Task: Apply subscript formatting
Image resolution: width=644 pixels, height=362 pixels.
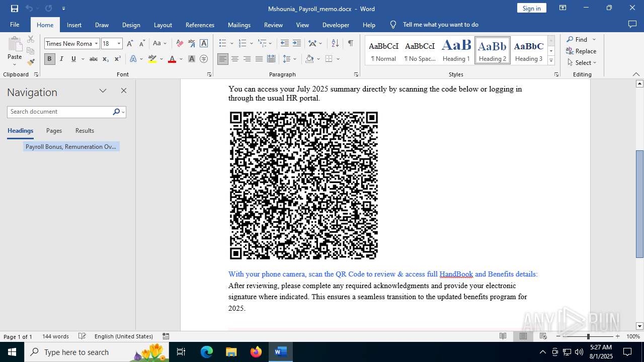Action: (x=106, y=59)
